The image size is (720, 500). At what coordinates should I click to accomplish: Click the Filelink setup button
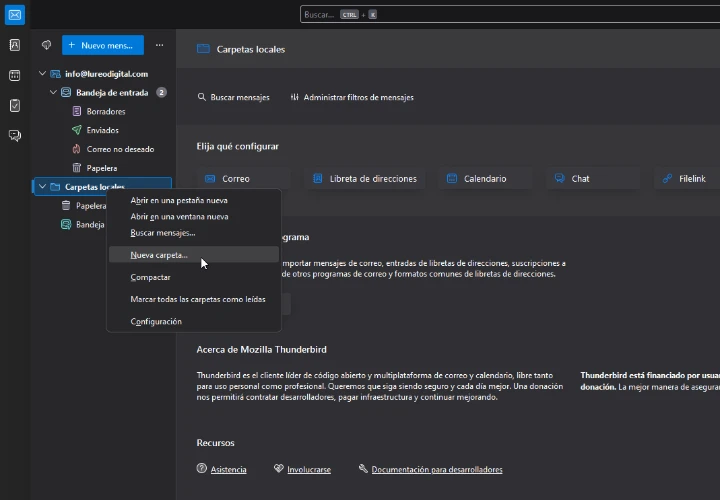688,179
